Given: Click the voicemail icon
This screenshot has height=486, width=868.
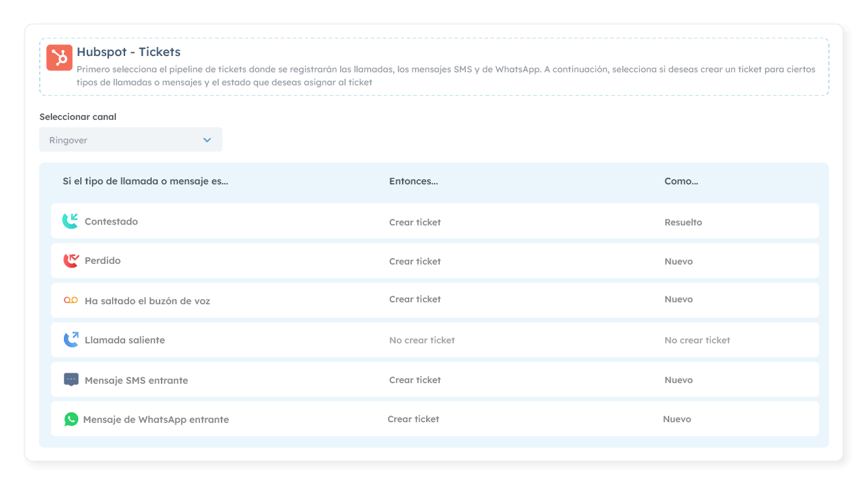Looking at the screenshot, I should (70, 300).
